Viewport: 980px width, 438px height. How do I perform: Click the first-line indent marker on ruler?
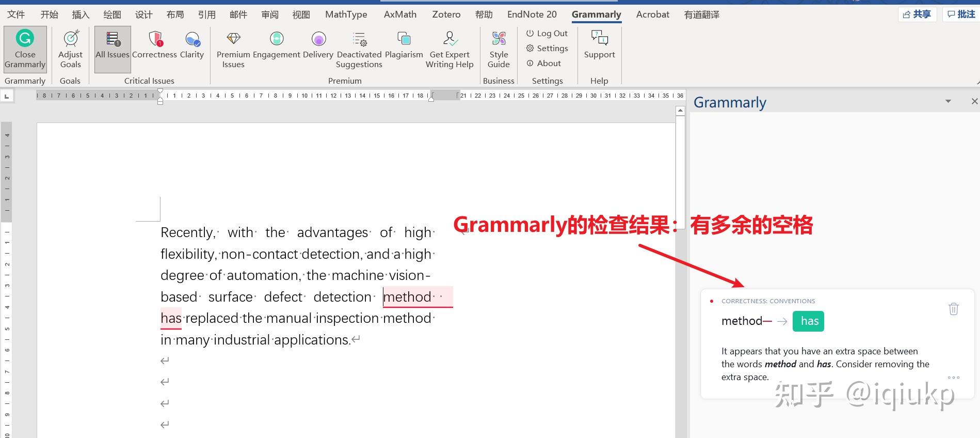[x=160, y=91]
